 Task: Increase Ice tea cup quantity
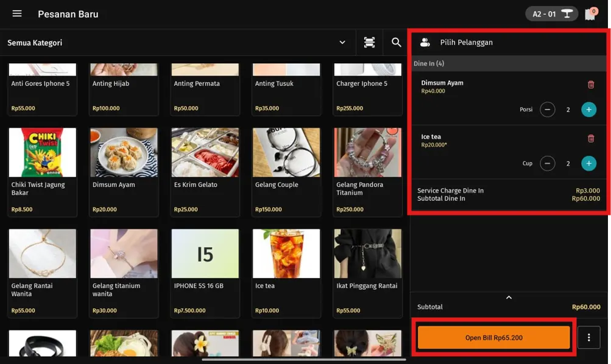click(x=588, y=164)
